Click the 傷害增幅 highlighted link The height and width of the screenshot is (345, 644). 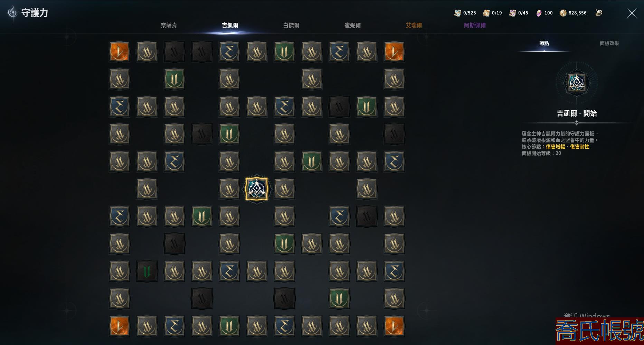pos(556,147)
